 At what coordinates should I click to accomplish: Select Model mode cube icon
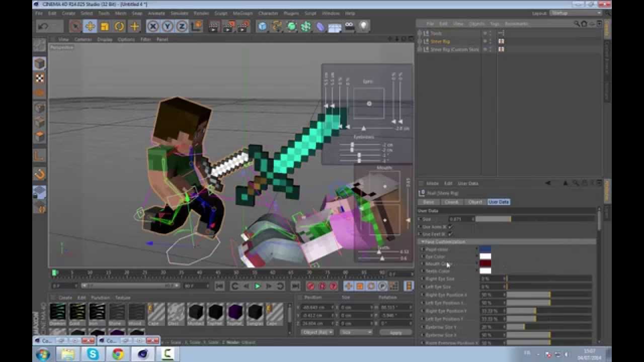coord(40,63)
